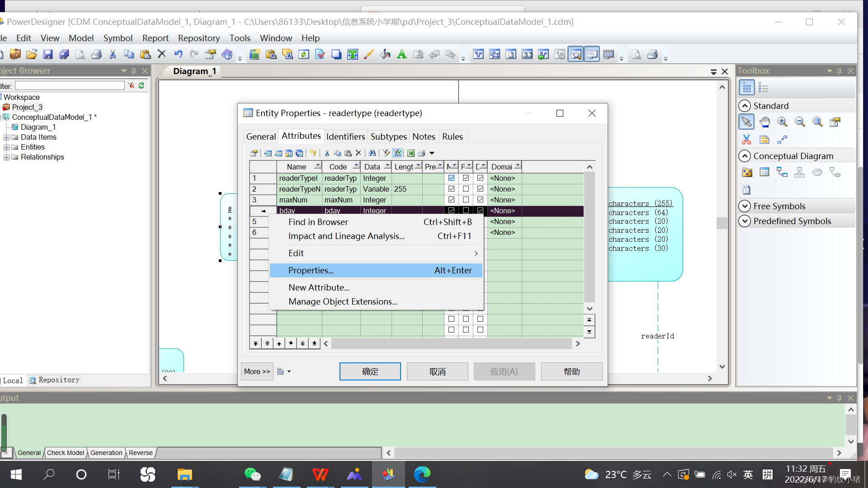Image resolution: width=868 pixels, height=488 pixels.
Task: Click the move-row-to-bottom arrow button below the grid
Action: tap(314, 343)
